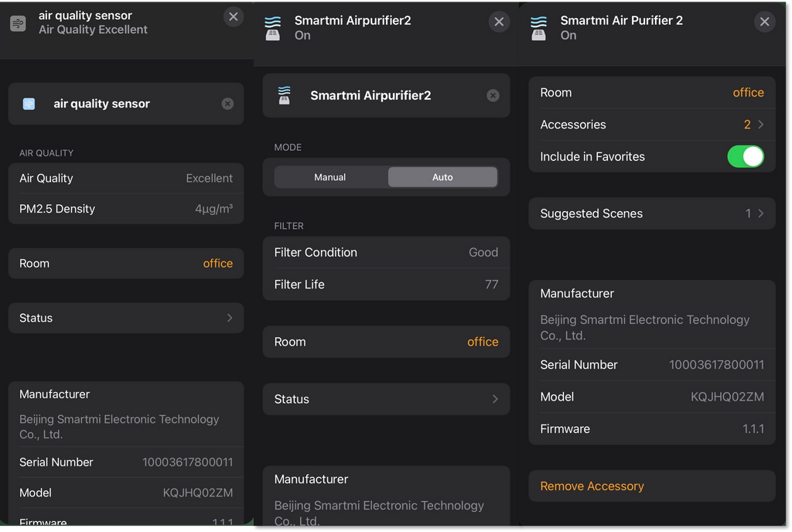Click the purifier icon in the Smartmi Airpurifier2 header
792x532 pixels.
point(273,29)
